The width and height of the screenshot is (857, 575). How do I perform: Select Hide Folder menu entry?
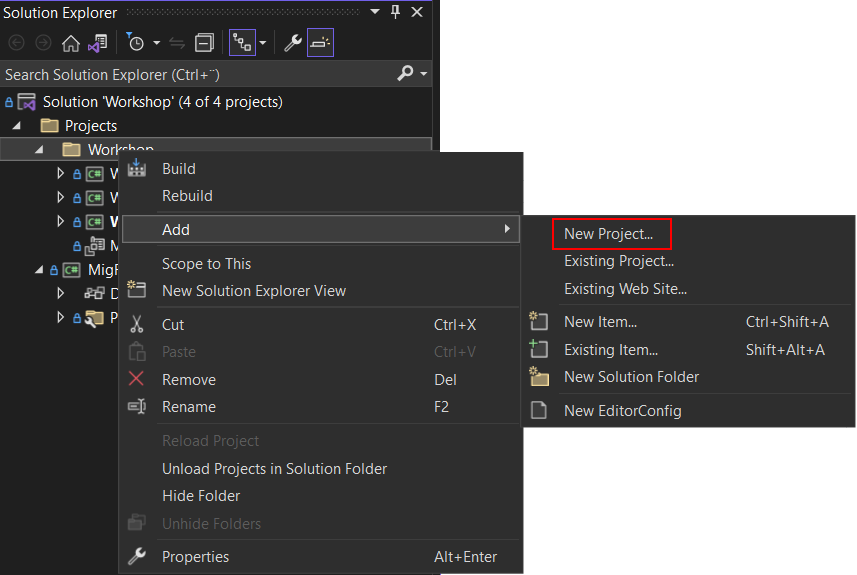(x=320, y=496)
